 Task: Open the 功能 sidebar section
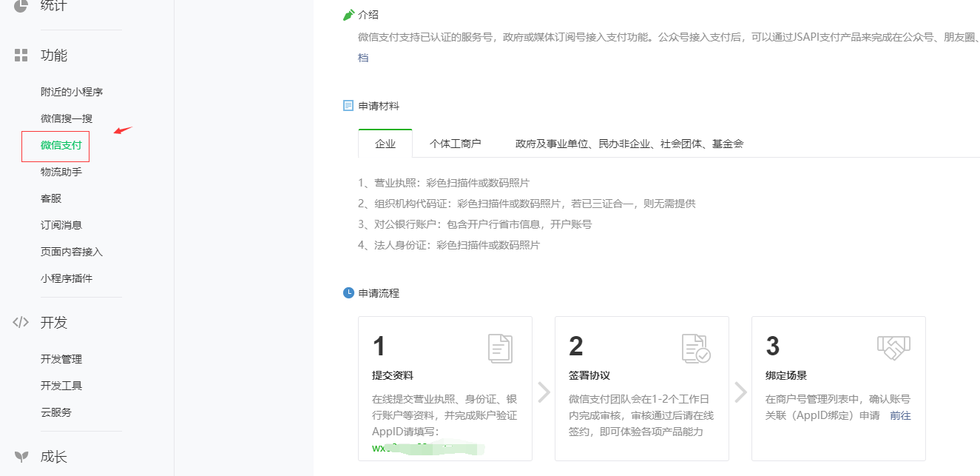[54, 56]
